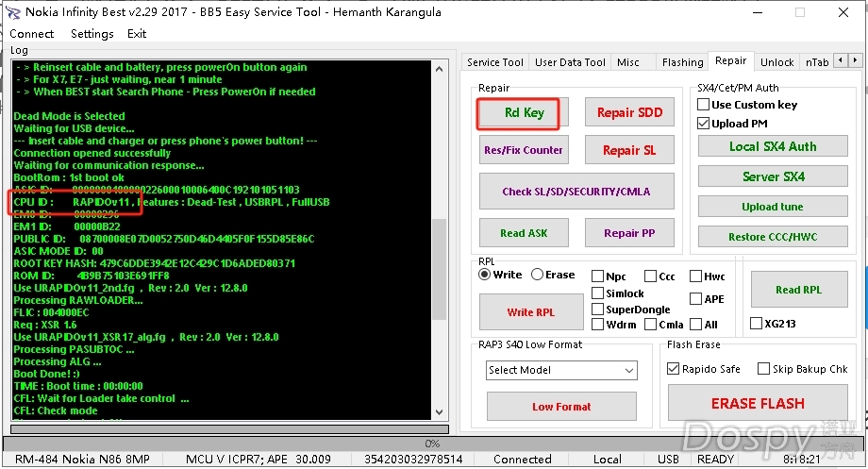This screenshot has height=469, width=868.
Task: Click log scrollbar up arrow
Action: point(439,69)
